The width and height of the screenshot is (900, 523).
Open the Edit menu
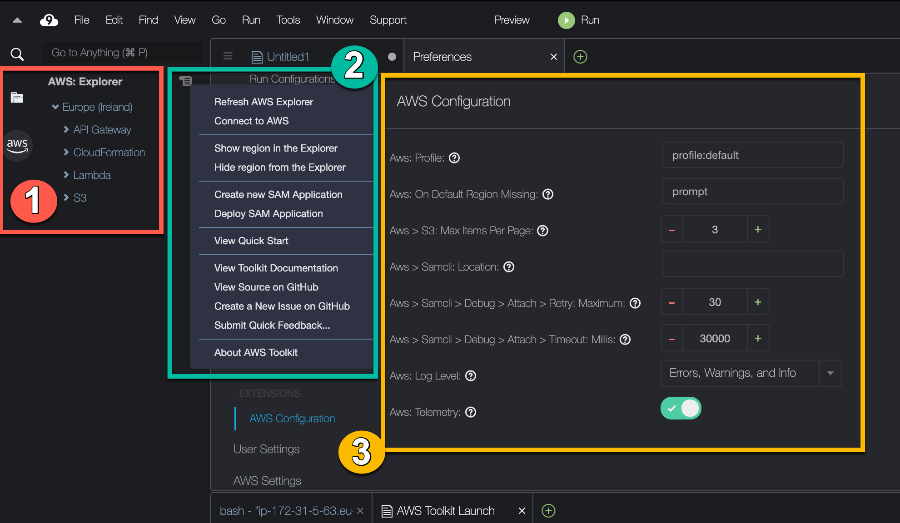[114, 20]
